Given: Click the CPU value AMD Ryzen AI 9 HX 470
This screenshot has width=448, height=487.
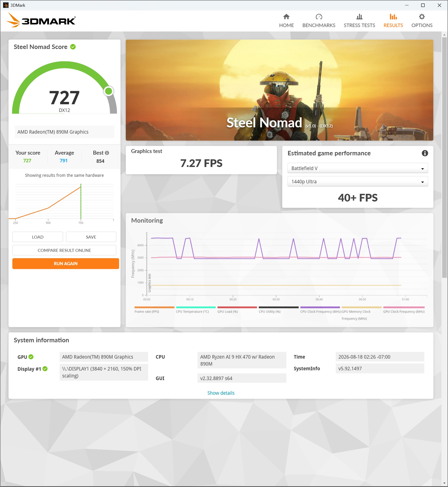Looking at the screenshot, I should (x=242, y=360).
